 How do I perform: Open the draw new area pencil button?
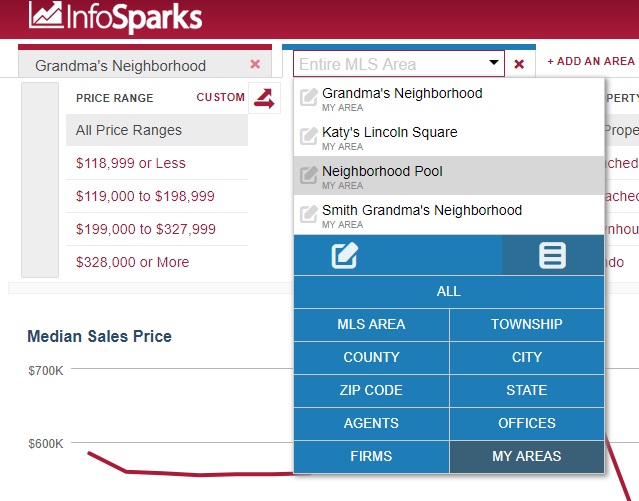click(x=345, y=256)
